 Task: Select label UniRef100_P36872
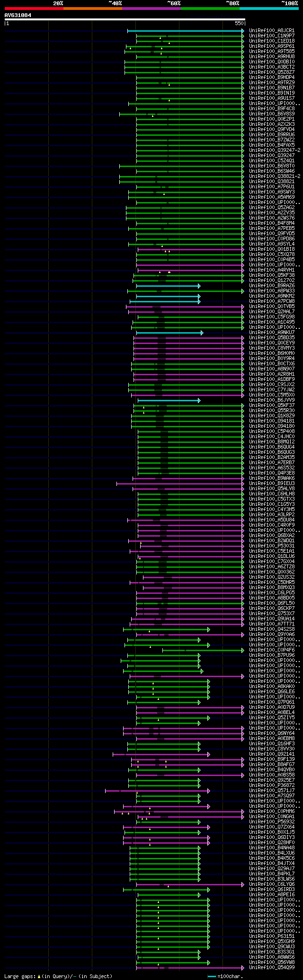pos(272,786)
